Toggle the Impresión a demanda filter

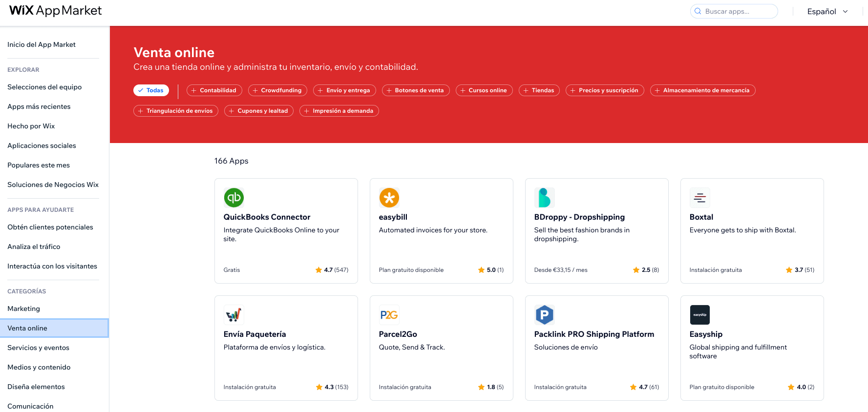click(x=339, y=111)
